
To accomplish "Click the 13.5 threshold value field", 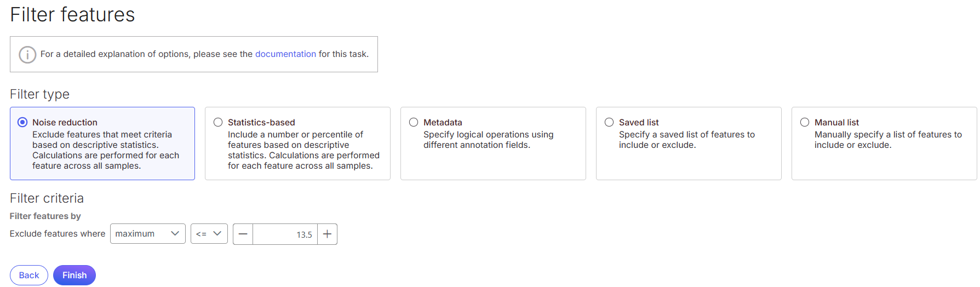I will coord(285,234).
